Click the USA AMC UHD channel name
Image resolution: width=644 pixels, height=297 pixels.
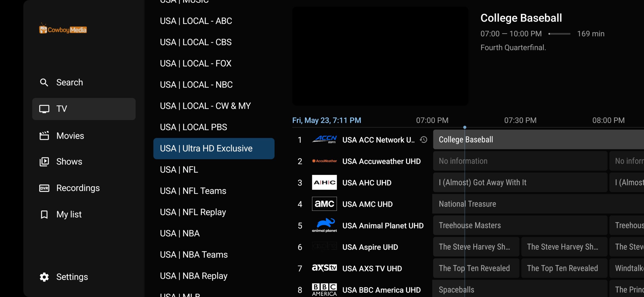[x=367, y=204]
